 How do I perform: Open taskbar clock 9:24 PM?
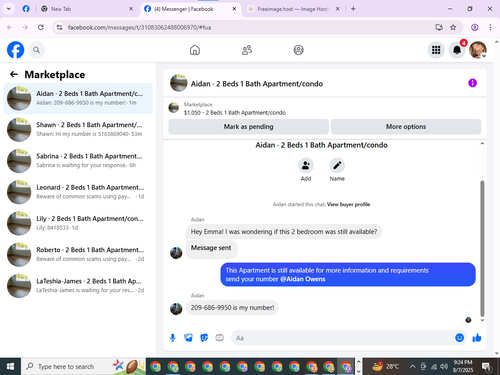[x=463, y=366]
